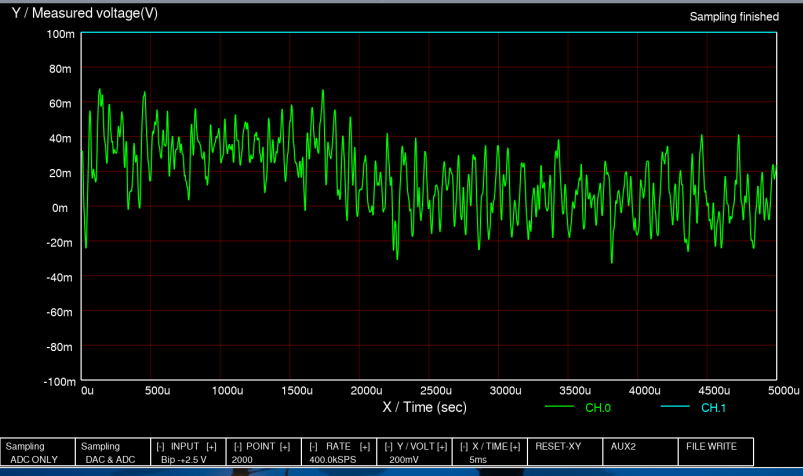Increase Y / VOLT scale with [+]

point(442,447)
